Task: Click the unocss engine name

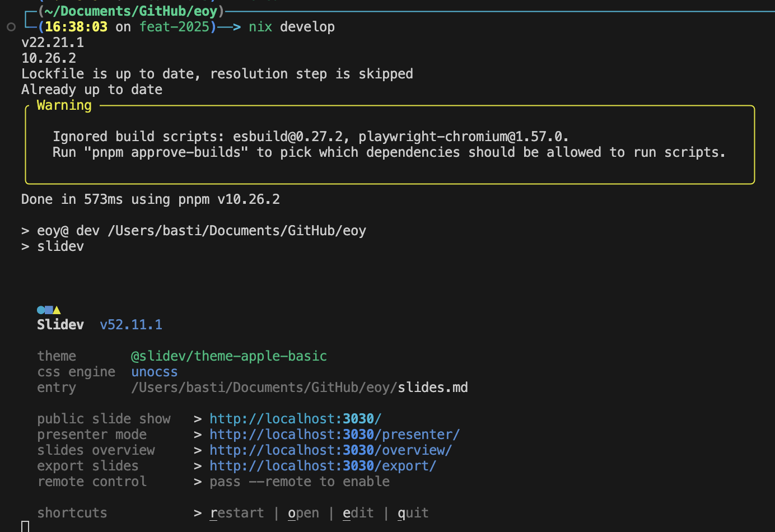Action: pos(154,372)
